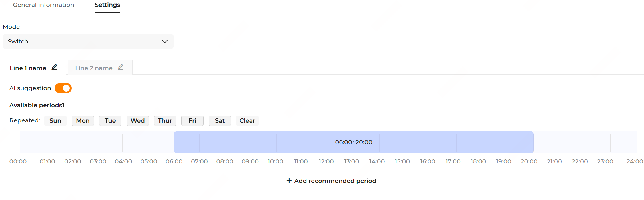This screenshot has height=200, width=644.
Task: Select the 06:00~20:00 period bar
Action: pos(354,142)
